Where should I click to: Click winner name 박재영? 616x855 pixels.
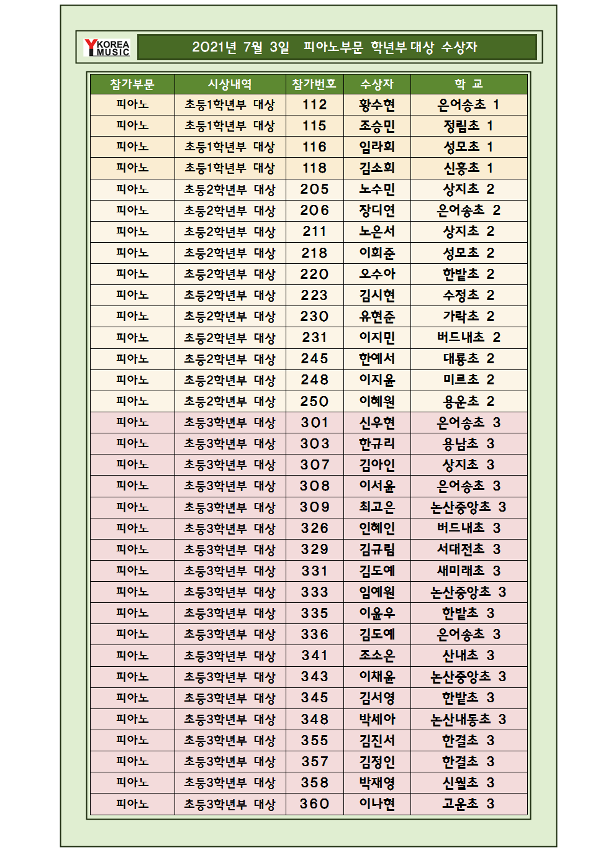coord(377,783)
